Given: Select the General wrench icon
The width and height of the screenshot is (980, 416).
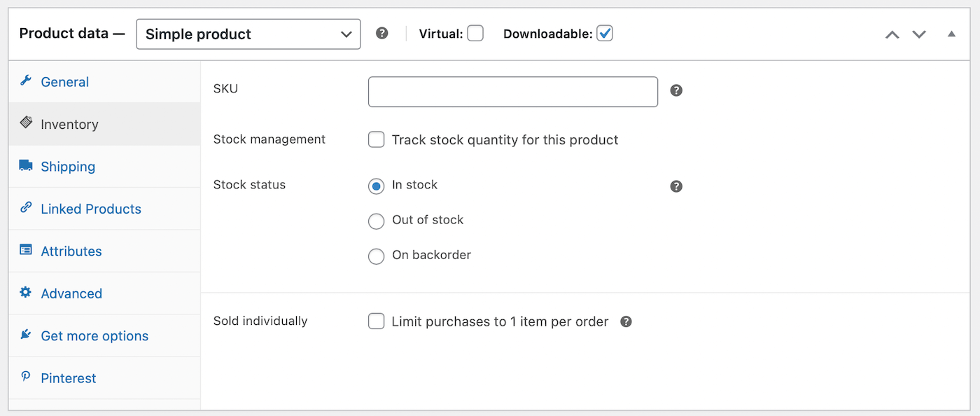Looking at the screenshot, I should coord(26,81).
